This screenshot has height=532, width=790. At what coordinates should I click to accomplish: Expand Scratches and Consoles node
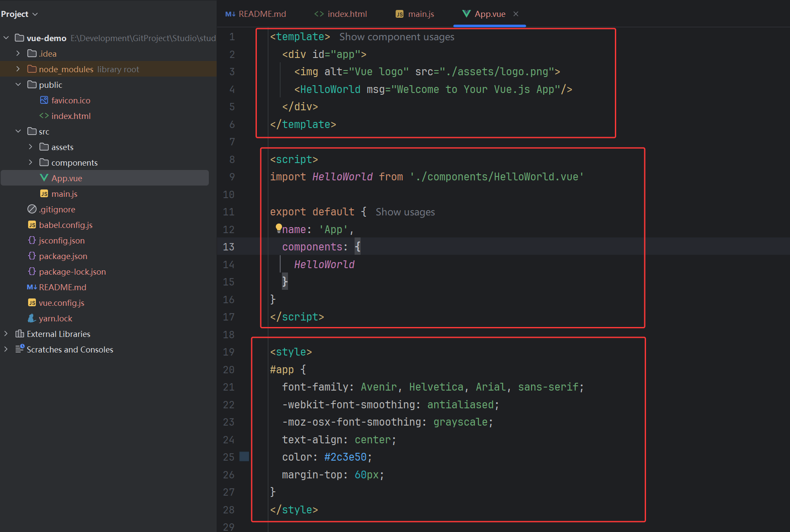click(x=6, y=349)
